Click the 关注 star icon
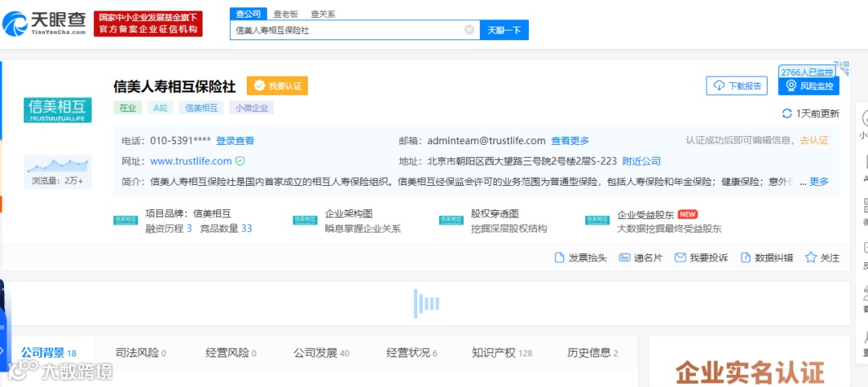 (x=811, y=257)
